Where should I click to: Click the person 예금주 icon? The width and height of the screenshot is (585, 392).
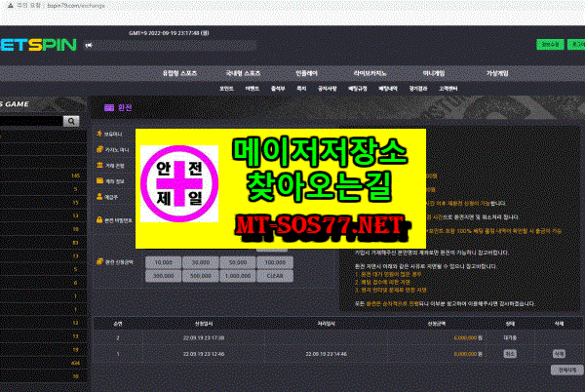pyautogui.click(x=99, y=197)
